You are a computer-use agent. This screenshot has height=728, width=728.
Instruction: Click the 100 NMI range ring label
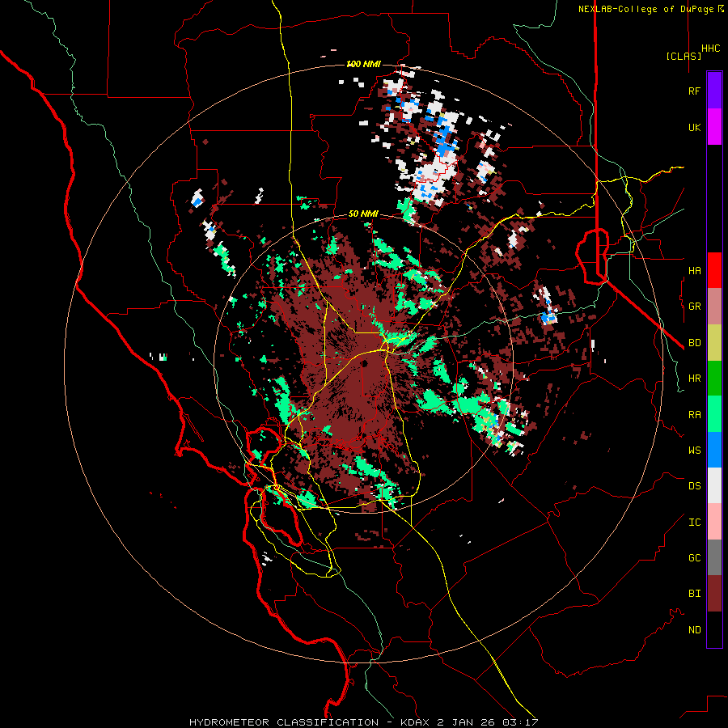coord(363,64)
